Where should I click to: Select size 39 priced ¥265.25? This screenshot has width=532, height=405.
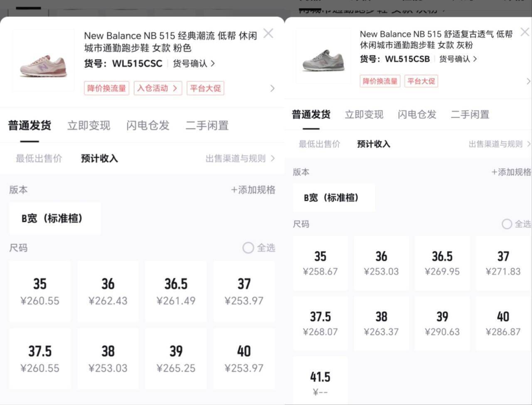176,359
